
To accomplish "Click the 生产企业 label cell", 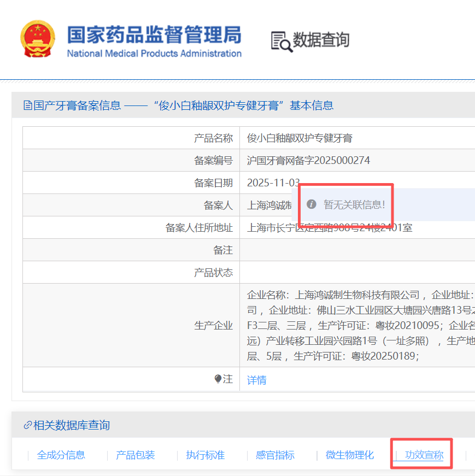I will (131, 325).
